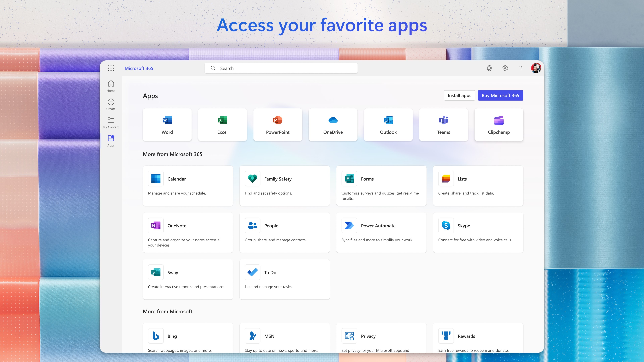
Task: Click the Help question mark icon
Action: point(521,68)
